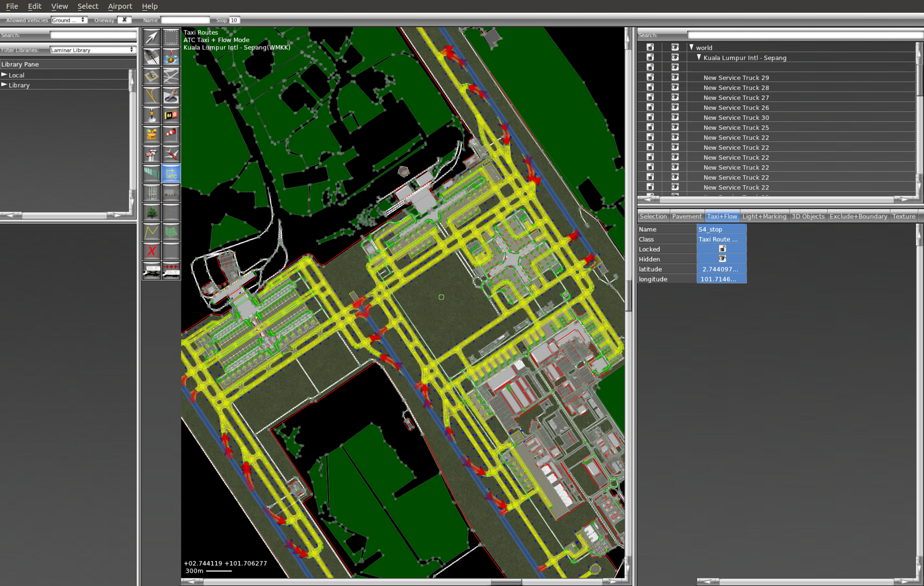This screenshot has height=586, width=924.
Task: Click the Library Pane search field
Action: 93,35
